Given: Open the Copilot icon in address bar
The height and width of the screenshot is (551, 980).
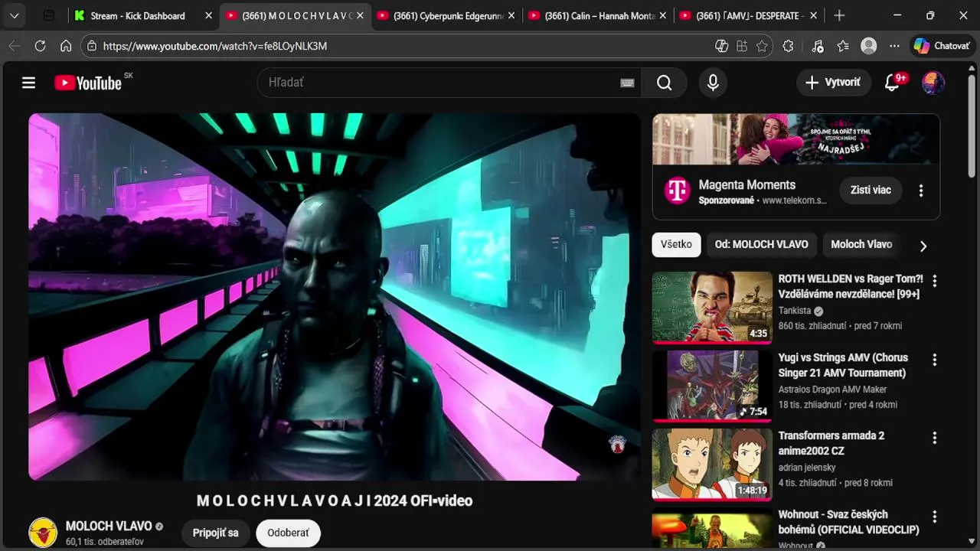Looking at the screenshot, I should (721, 46).
